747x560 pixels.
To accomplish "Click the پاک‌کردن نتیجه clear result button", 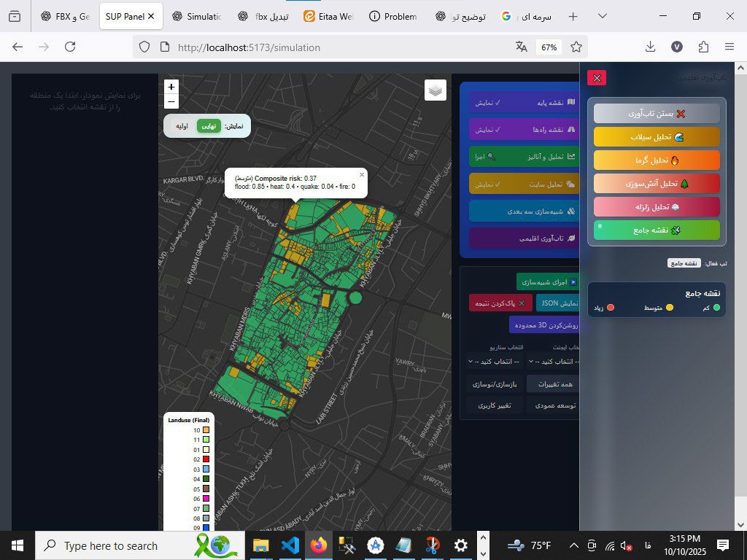I will point(500,303).
